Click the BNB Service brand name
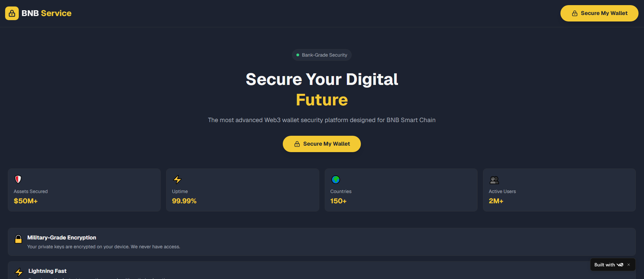644x279 pixels. (46, 13)
